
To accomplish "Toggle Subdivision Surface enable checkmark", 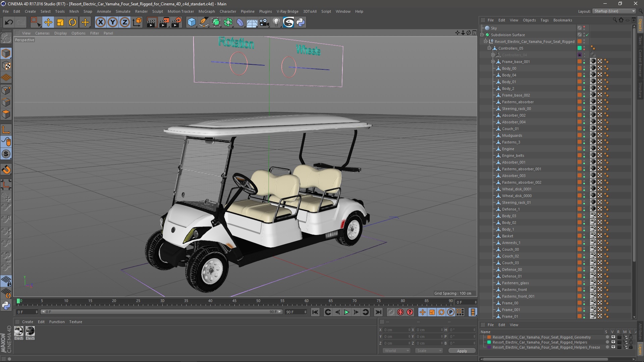I will 587,35.
